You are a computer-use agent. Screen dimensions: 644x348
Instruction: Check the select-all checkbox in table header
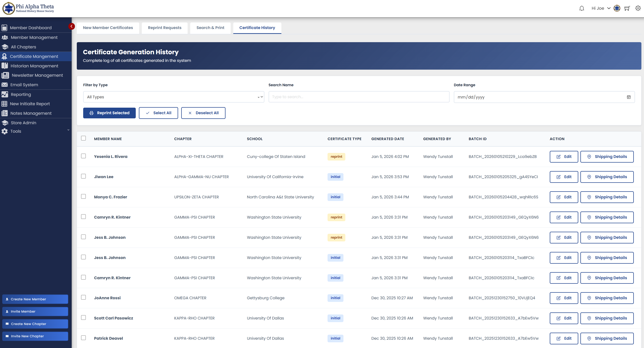(x=84, y=138)
